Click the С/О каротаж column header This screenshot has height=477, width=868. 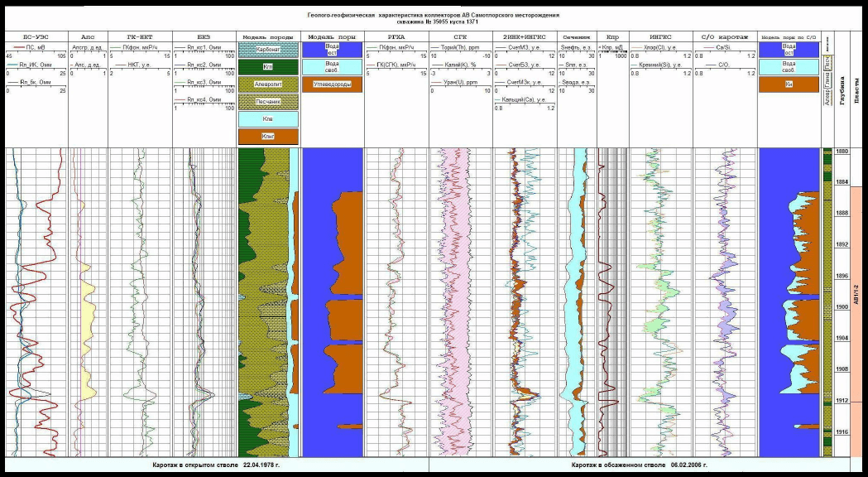pos(724,37)
